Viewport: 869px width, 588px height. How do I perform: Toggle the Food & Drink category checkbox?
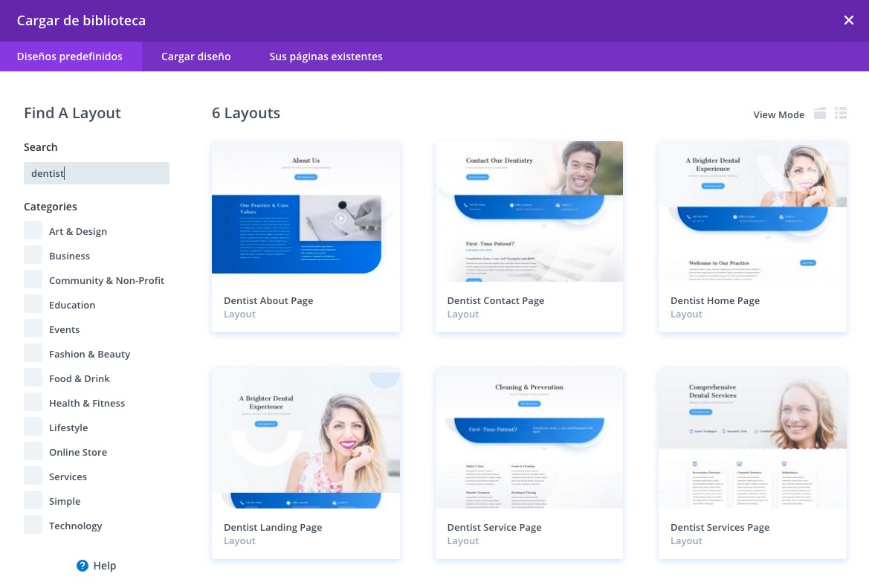33,378
